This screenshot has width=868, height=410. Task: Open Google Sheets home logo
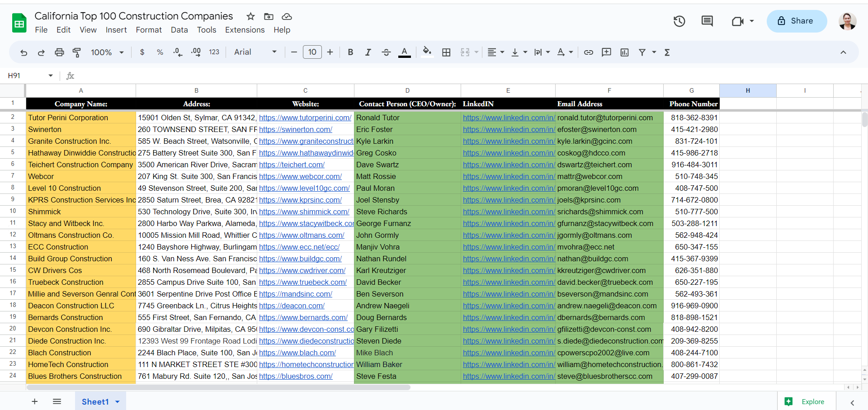coord(19,23)
